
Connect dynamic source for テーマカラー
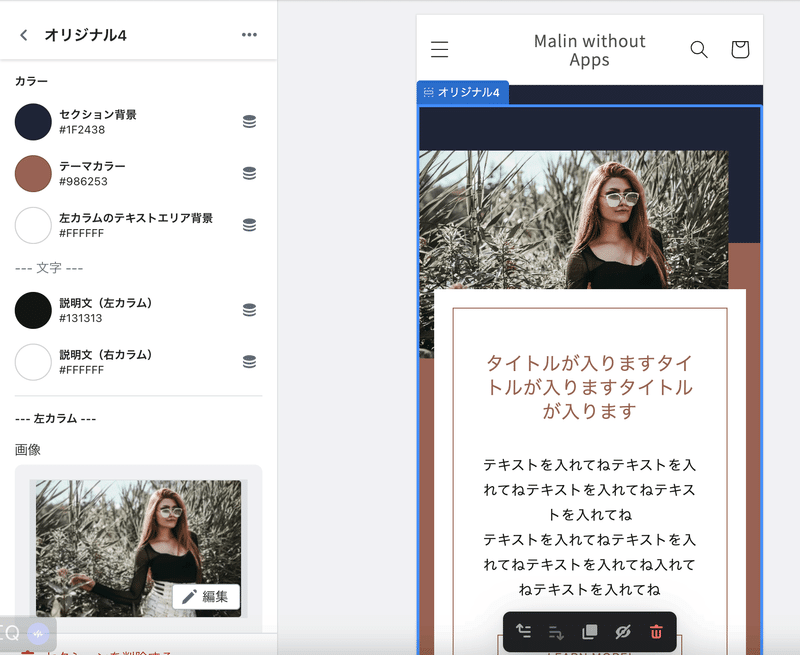(x=249, y=173)
